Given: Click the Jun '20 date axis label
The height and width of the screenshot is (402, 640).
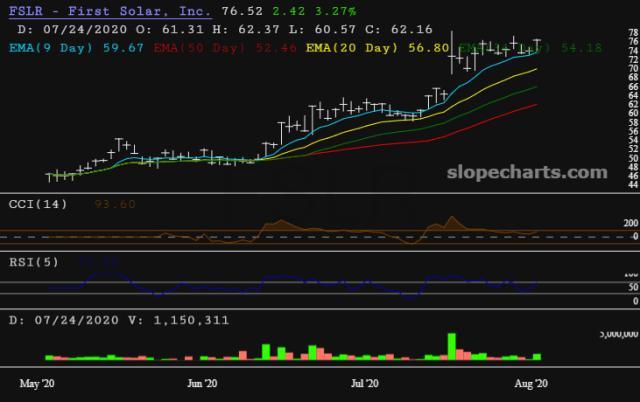Looking at the screenshot, I should [x=203, y=383].
